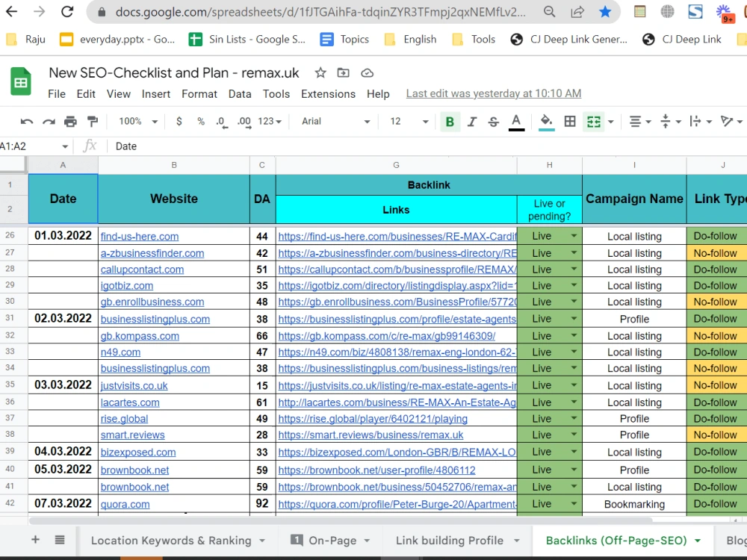Open Arial font dropdown

click(x=336, y=122)
